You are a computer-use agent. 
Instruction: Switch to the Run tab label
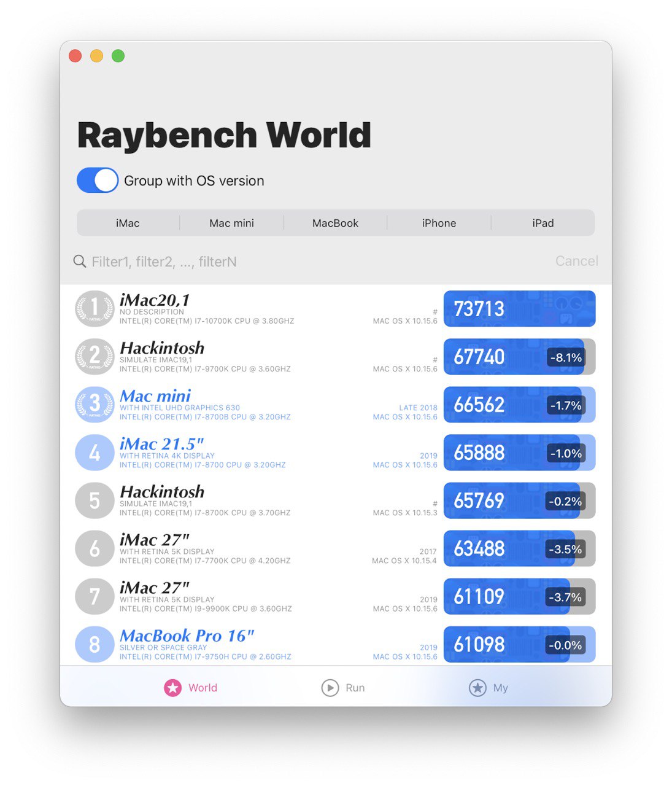tap(355, 688)
